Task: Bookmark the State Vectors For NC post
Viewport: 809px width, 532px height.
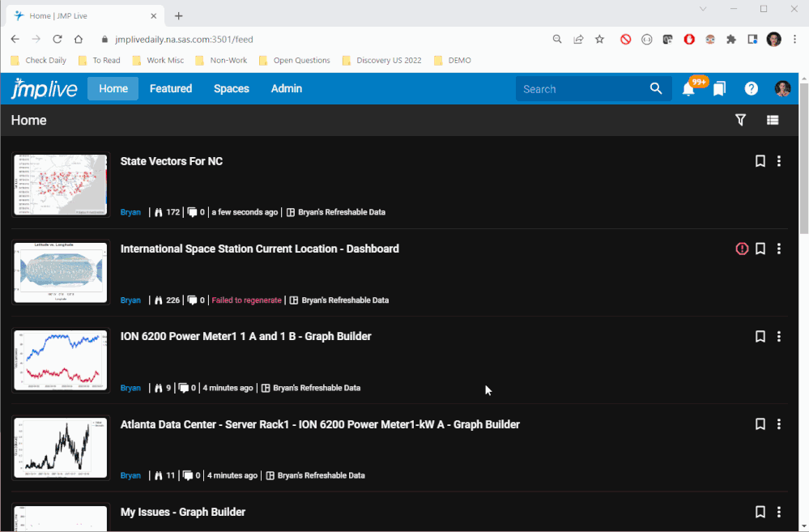Action: coord(760,161)
